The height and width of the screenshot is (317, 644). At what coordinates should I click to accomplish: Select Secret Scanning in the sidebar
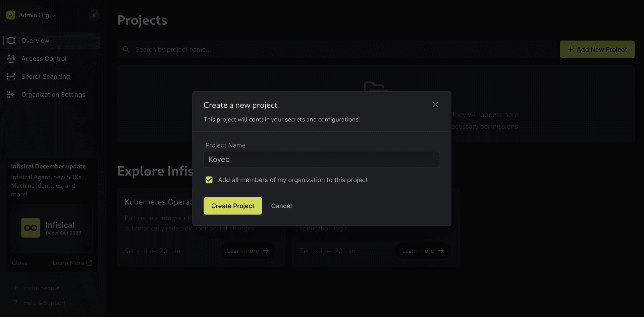[46, 76]
